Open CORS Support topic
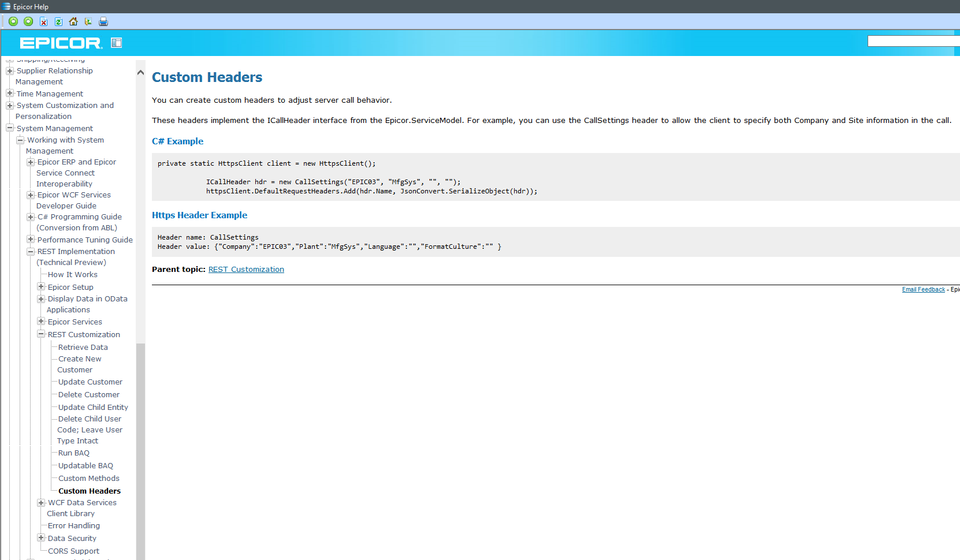960x560 pixels. 73,551
